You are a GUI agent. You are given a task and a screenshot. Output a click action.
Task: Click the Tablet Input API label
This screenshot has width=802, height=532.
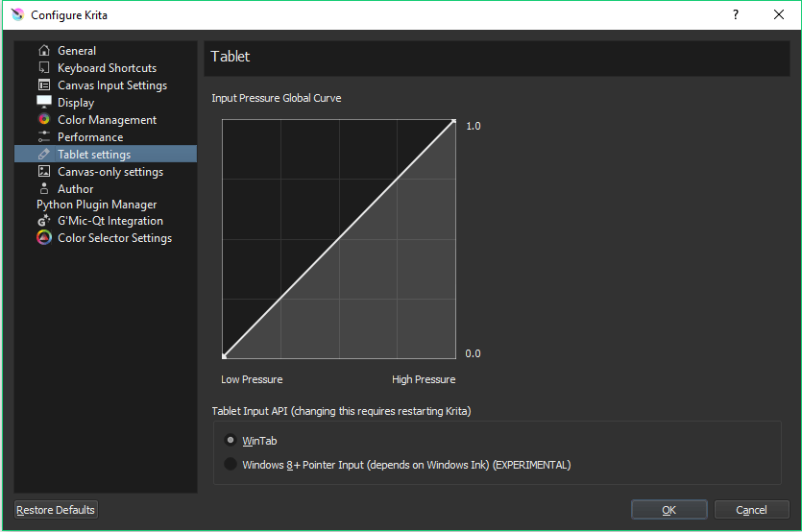[341, 411]
